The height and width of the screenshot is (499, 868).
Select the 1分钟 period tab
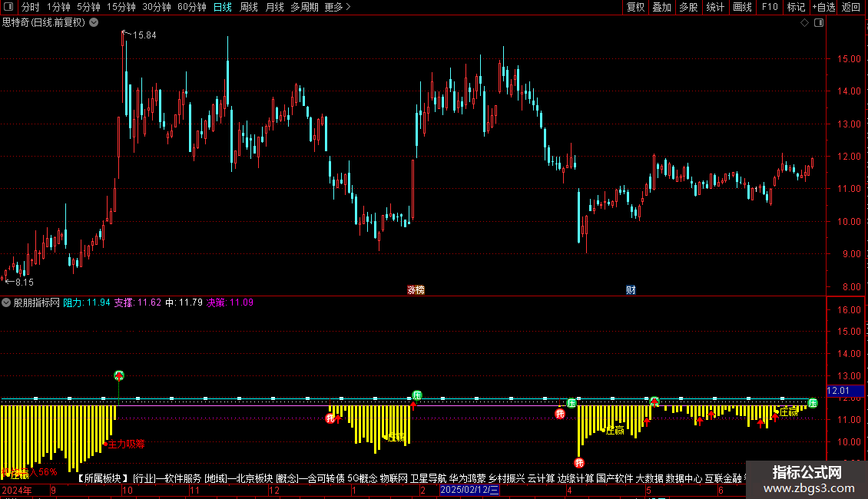point(58,7)
